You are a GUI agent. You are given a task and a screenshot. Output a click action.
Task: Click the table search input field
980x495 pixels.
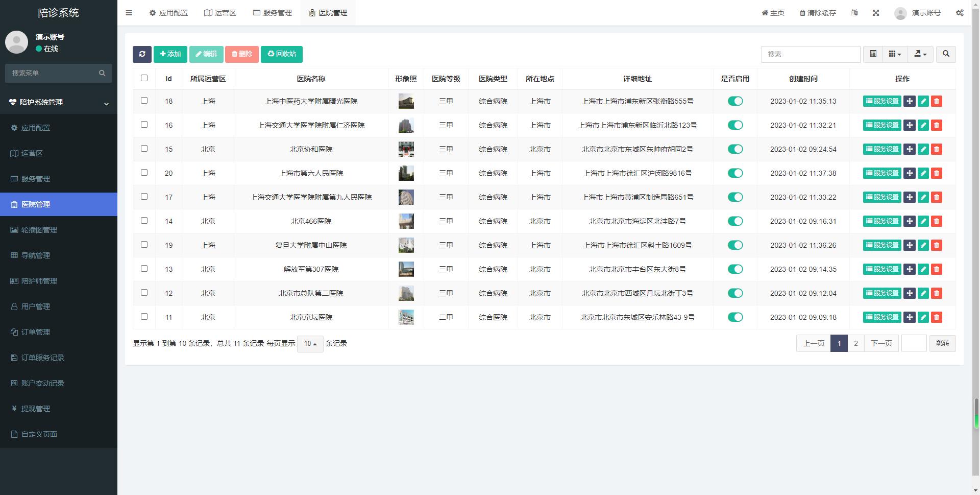point(811,54)
